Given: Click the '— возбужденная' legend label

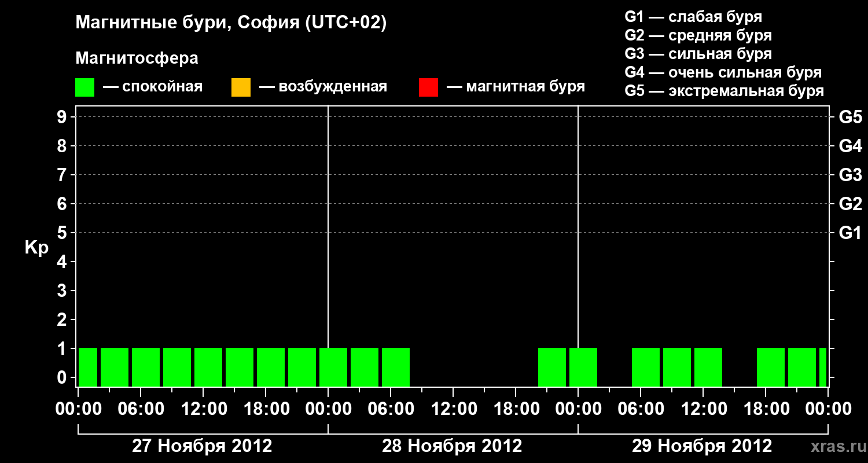Looking at the screenshot, I should (323, 87).
